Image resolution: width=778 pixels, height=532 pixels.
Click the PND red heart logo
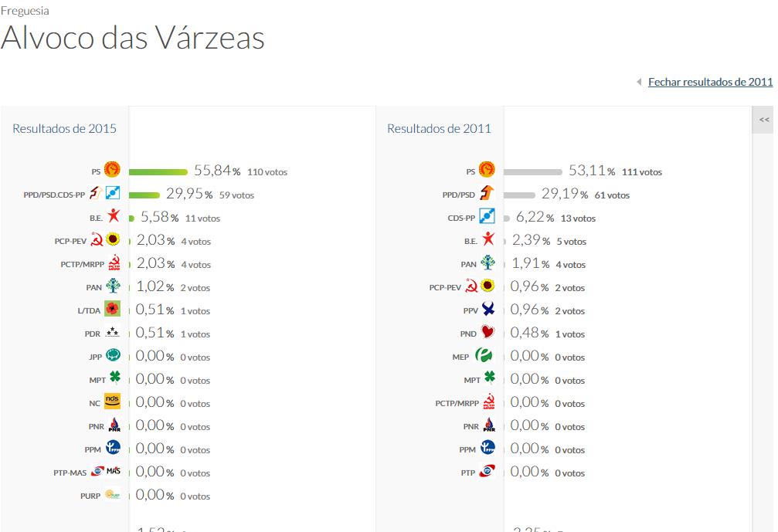click(x=488, y=333)
